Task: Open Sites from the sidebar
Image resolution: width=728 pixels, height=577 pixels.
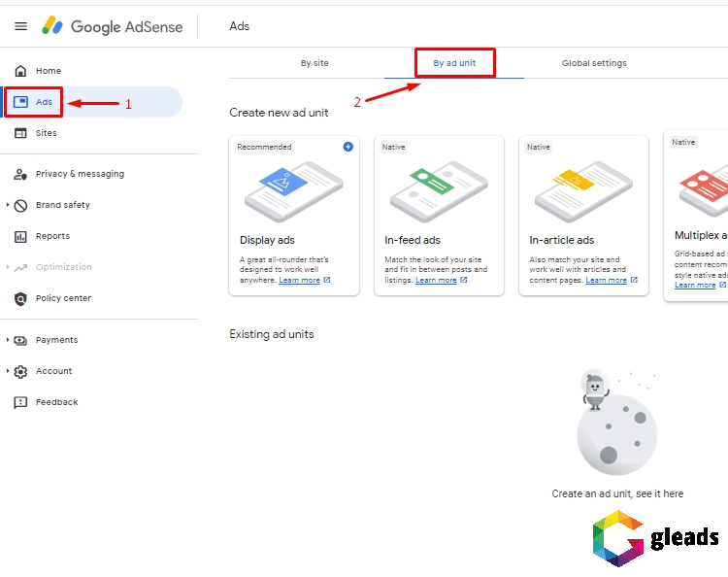Action: click(46, 133)
